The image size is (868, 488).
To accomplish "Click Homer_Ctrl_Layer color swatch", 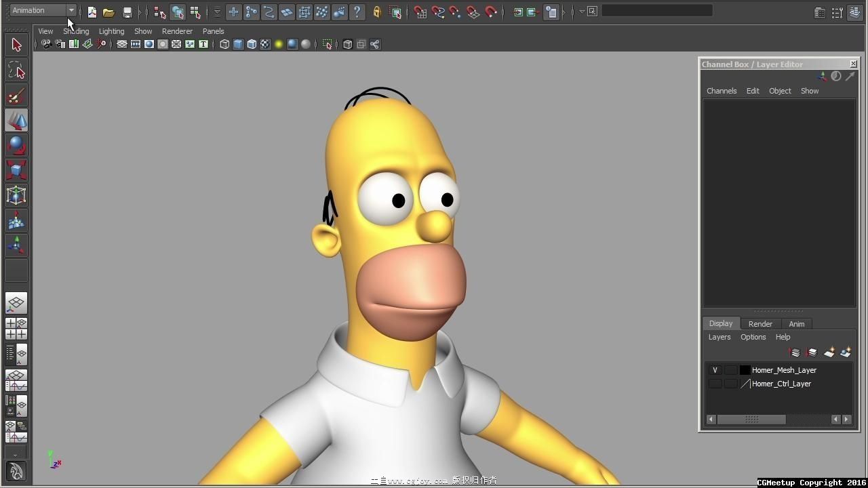I will [x=745, y=384].
